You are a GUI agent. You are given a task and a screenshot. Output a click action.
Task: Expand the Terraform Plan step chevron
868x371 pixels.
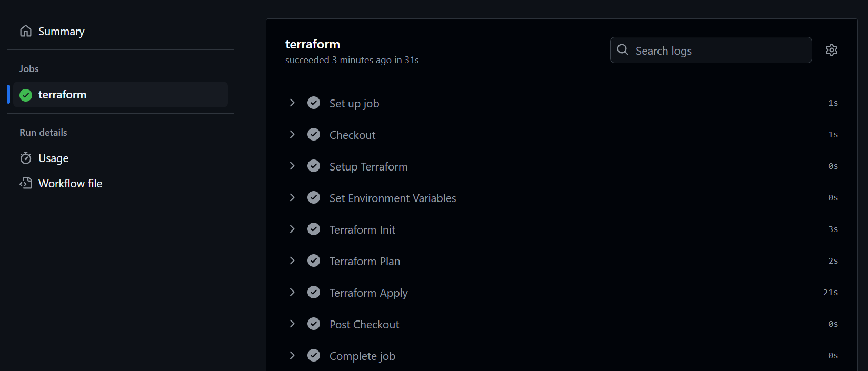click(292, 260)
